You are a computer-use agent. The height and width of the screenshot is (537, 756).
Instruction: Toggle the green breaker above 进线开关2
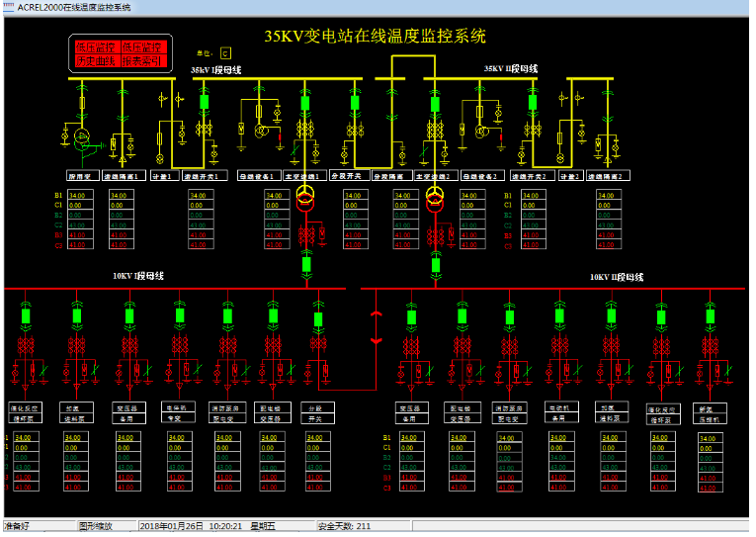pos(533,102)
